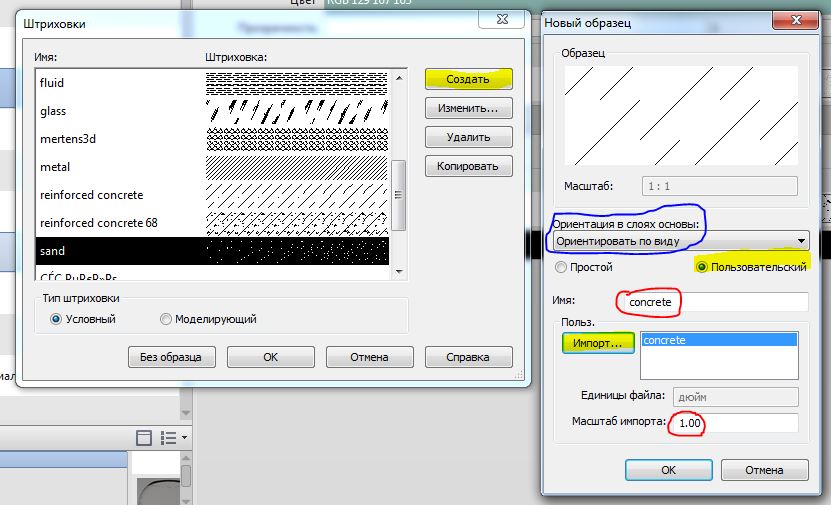Click the metal pattern preview swatch
The width and height of the screenshot is (831, 505).
coord(297,167)
